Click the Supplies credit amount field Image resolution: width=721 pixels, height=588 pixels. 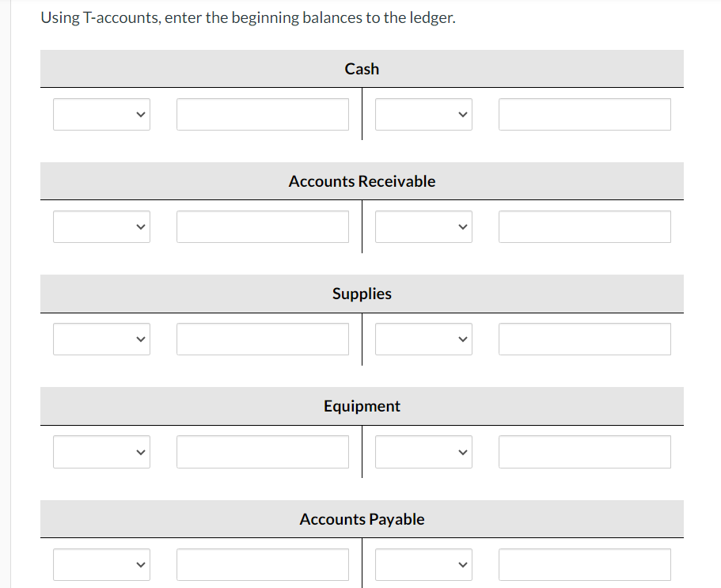[584, 339]
